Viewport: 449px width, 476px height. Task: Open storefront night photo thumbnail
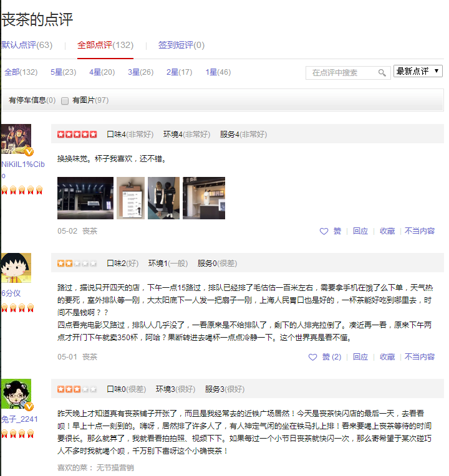coord(85,198)
